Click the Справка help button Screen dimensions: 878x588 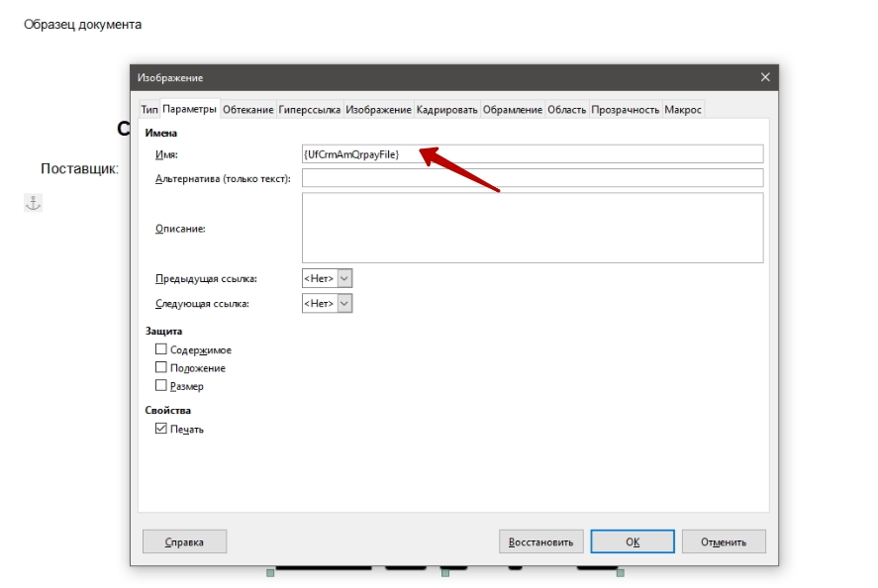[x=184, y=541]
